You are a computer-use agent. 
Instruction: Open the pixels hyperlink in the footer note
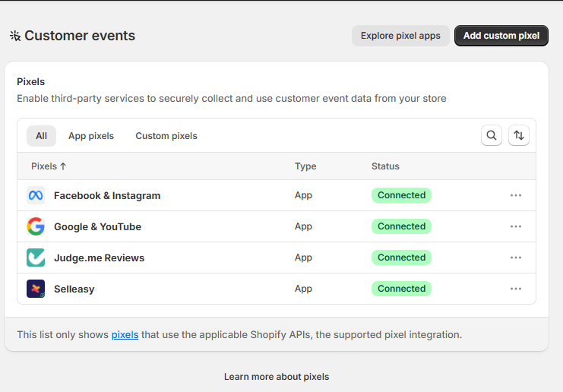[x=125, y=334]
